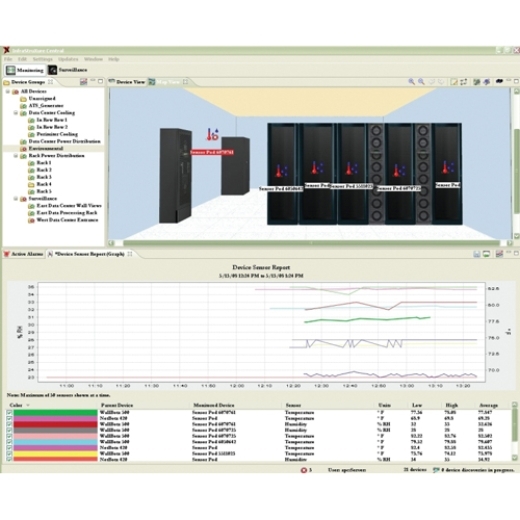
Task: Click the red alarm thermometer sensor icon
Action: point(212,134)
